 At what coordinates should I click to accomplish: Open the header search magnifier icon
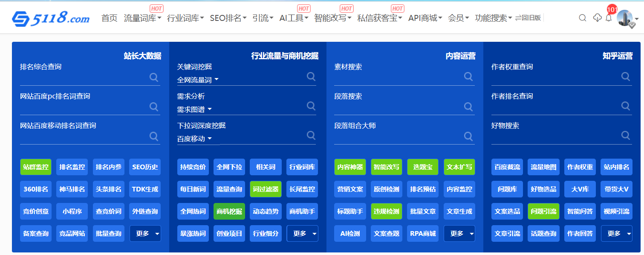pos(582,18)
